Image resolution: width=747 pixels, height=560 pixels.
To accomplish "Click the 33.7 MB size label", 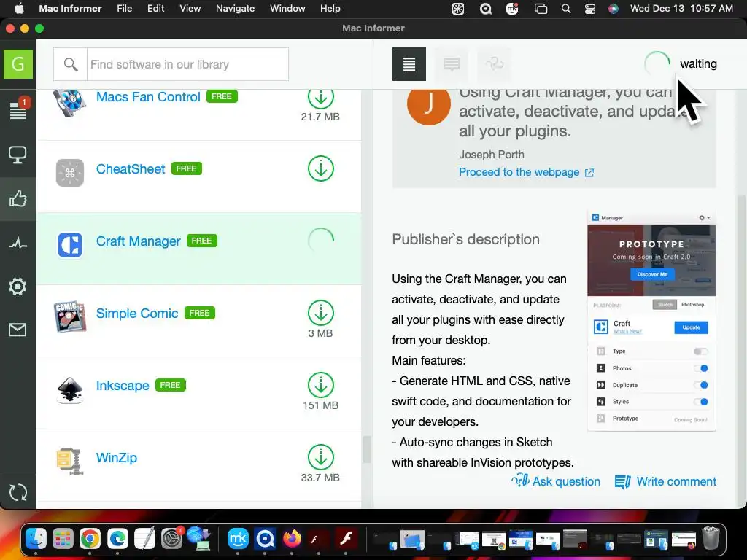I will tap(320, 478).
